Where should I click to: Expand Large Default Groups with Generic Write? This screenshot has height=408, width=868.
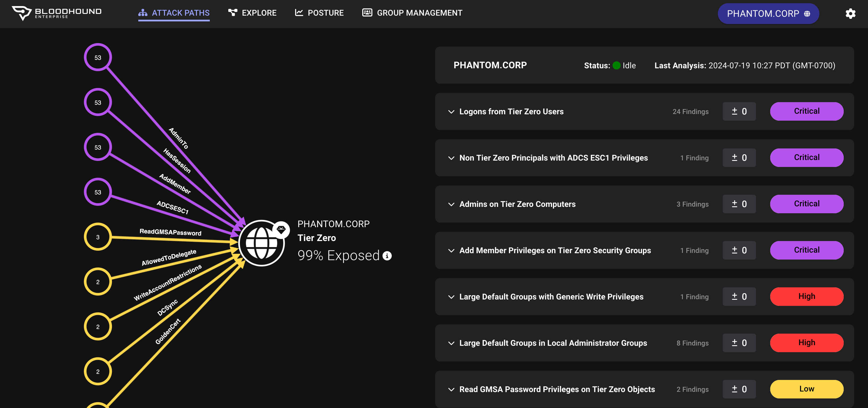451,297
